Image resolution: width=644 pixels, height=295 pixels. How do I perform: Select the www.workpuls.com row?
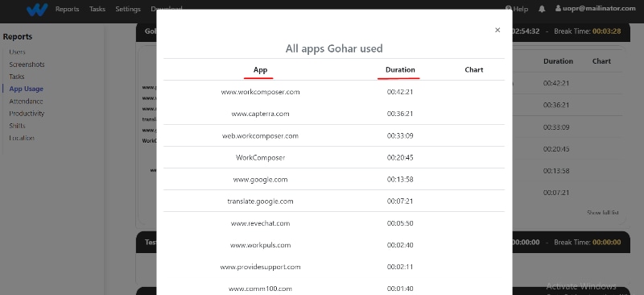[x=334, y=245]
